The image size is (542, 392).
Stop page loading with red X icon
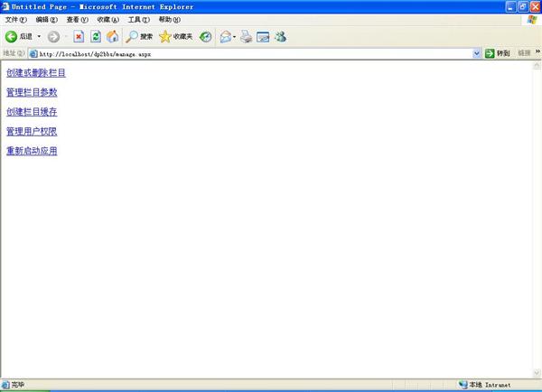(79, 37)
